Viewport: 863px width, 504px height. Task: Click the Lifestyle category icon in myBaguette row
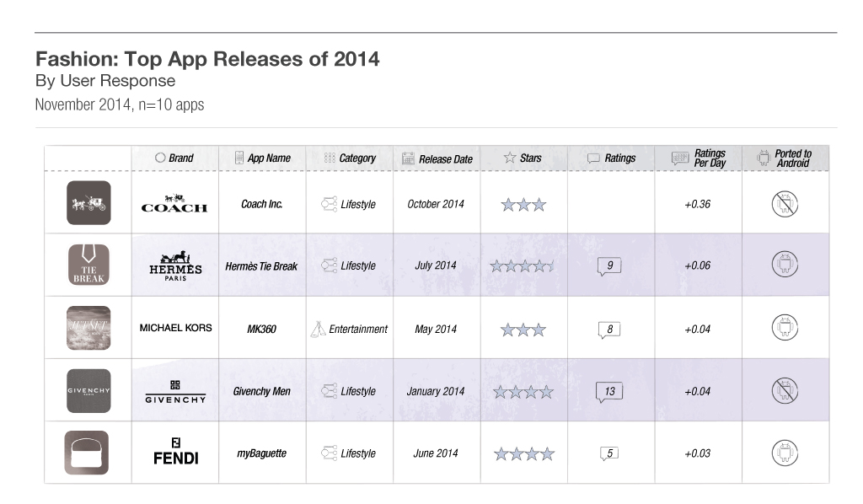click(x=329, y=453)
